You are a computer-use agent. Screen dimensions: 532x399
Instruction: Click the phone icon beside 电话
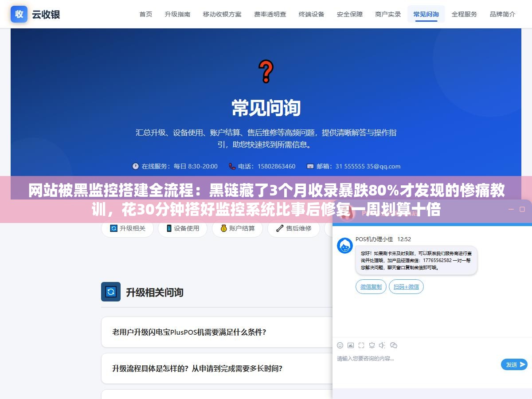pos(232,166)
